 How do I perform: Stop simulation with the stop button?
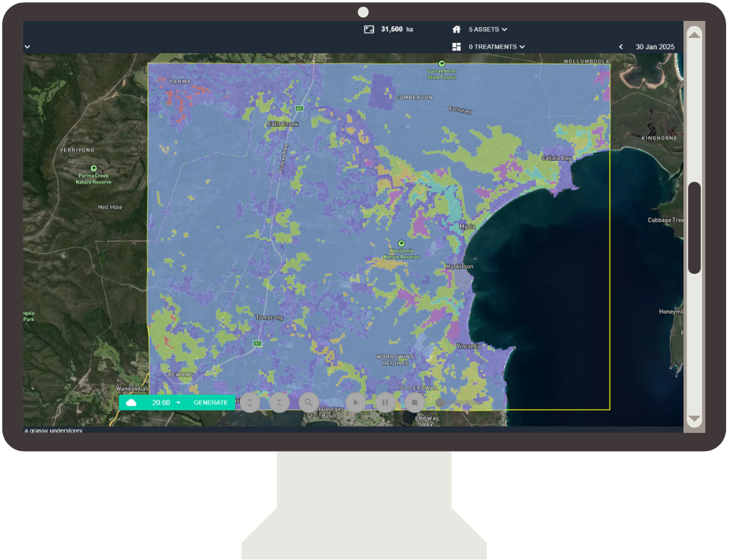click(415, 402)
